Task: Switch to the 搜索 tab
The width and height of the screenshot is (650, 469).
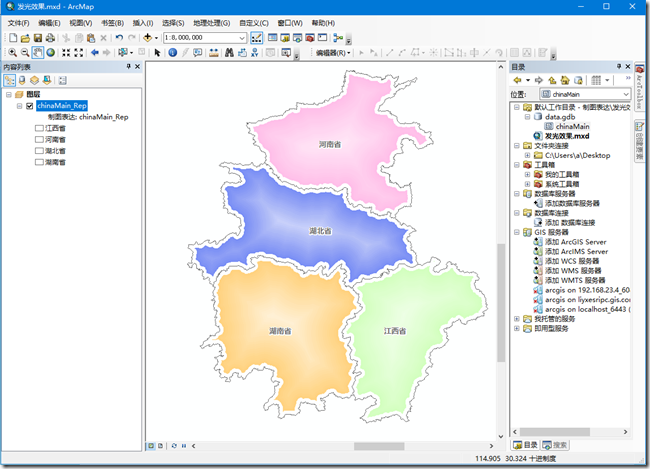Action: tap(555, 445)
